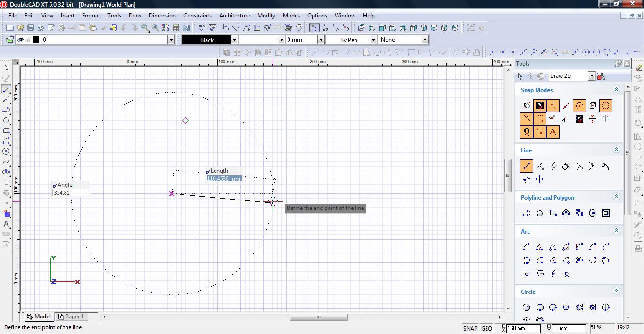Click the black layer color swatch
This screenshot has height=334, width=644.
[x=36, y=40]
